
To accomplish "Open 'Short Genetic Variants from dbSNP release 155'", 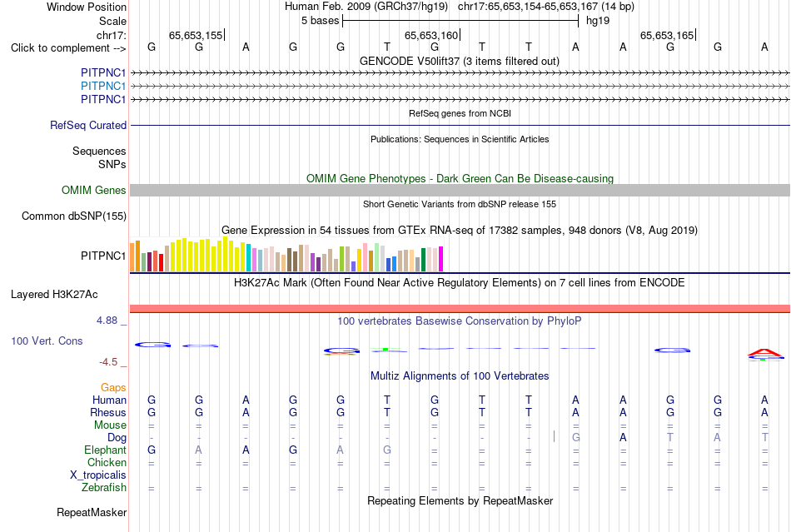I will click(x=459, y=204).
